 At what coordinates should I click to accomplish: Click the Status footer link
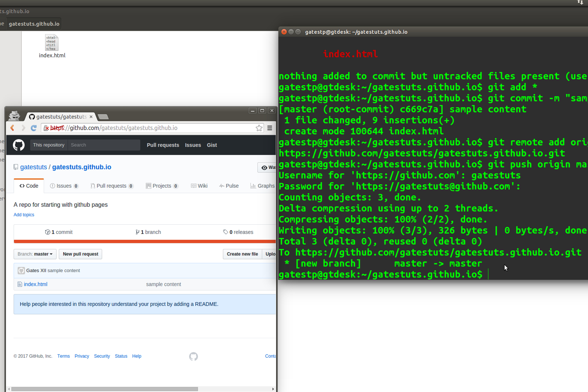[121, 356]
